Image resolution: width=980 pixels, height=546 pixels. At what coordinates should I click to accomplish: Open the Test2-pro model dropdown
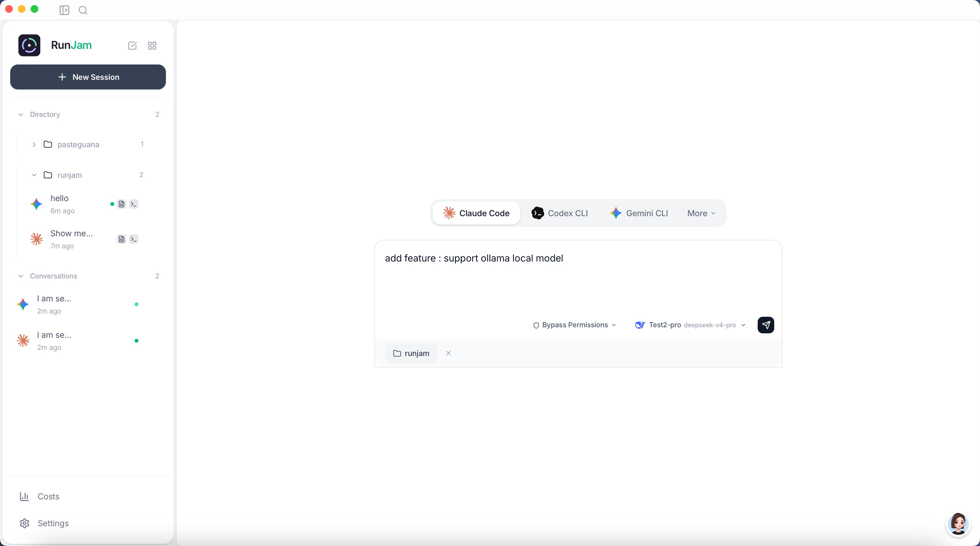point(690,325)
